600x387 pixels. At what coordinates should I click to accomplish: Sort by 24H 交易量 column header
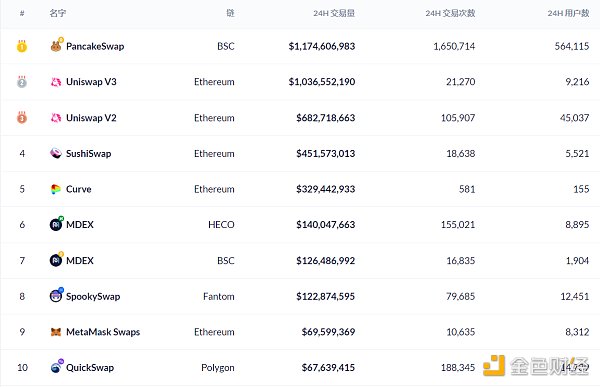point(334,13)
